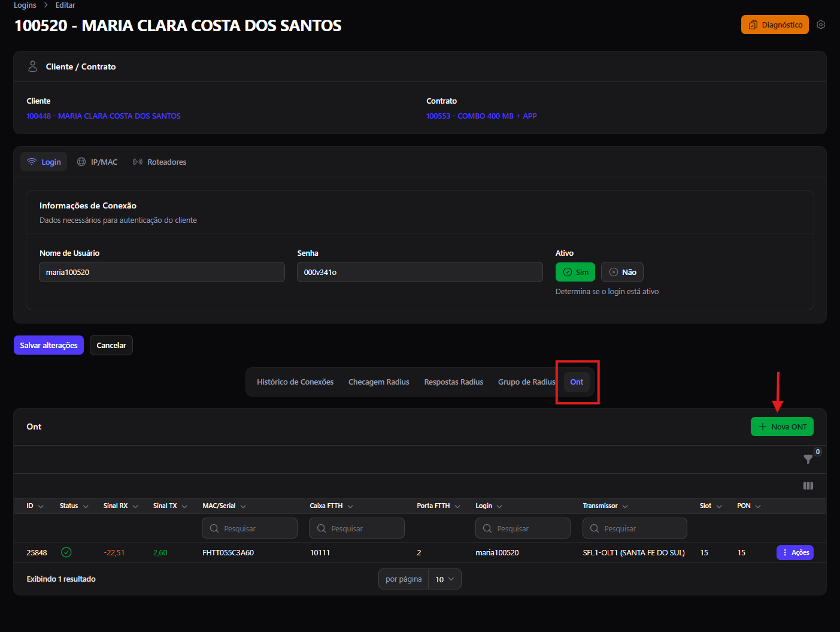Click magnifier icon in MAC/Serial search

click(214, 528)
